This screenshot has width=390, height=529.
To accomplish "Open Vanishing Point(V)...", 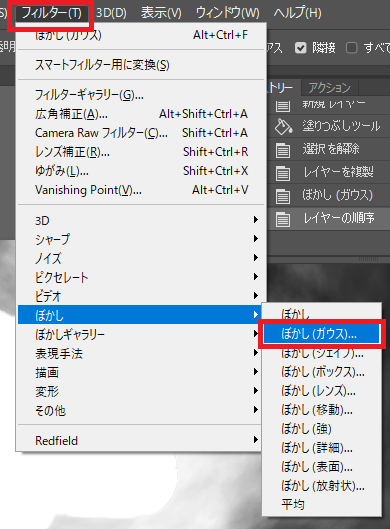I will pyautogui.click(x=142, y=190).
